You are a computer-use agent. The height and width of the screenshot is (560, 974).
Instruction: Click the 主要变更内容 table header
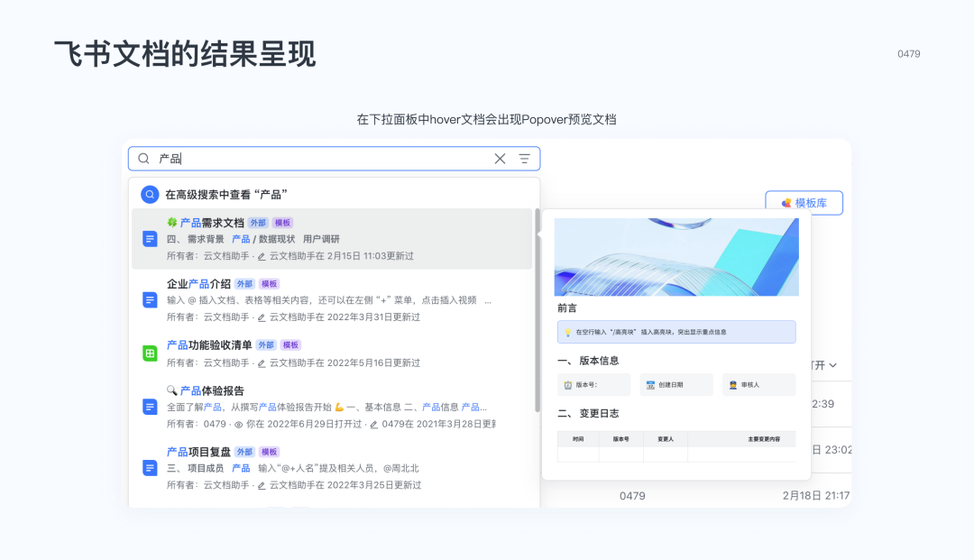[764, 439]
